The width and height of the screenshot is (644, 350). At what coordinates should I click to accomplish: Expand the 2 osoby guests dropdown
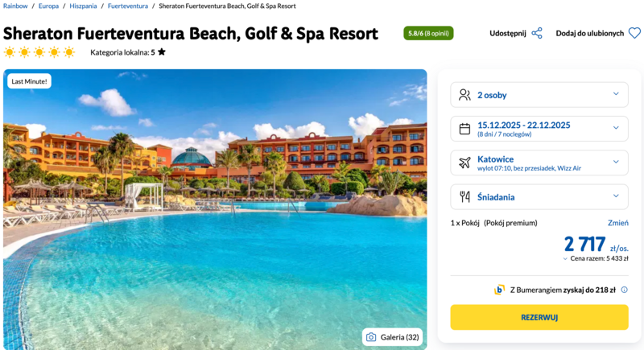click(x=616, y=95)
